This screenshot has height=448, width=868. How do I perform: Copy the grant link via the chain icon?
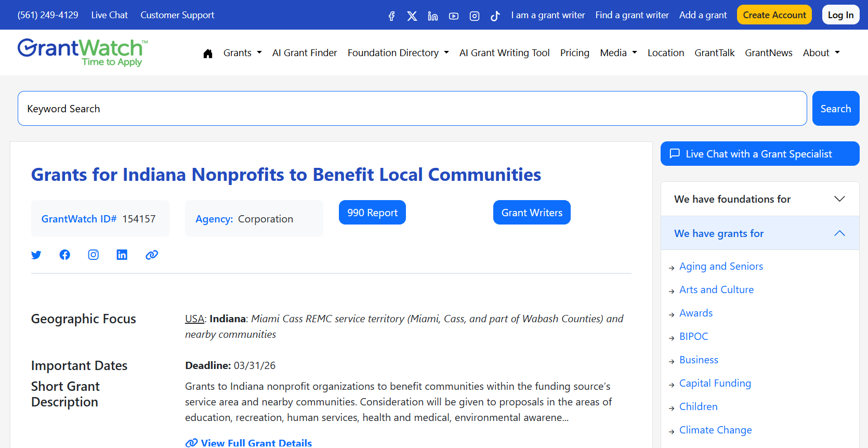152,255
